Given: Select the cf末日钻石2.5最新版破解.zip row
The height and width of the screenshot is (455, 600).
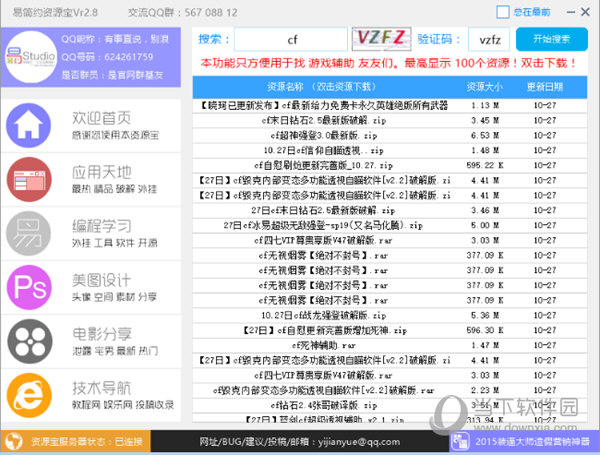Looking at the screenshot, I should click(390, 121).
